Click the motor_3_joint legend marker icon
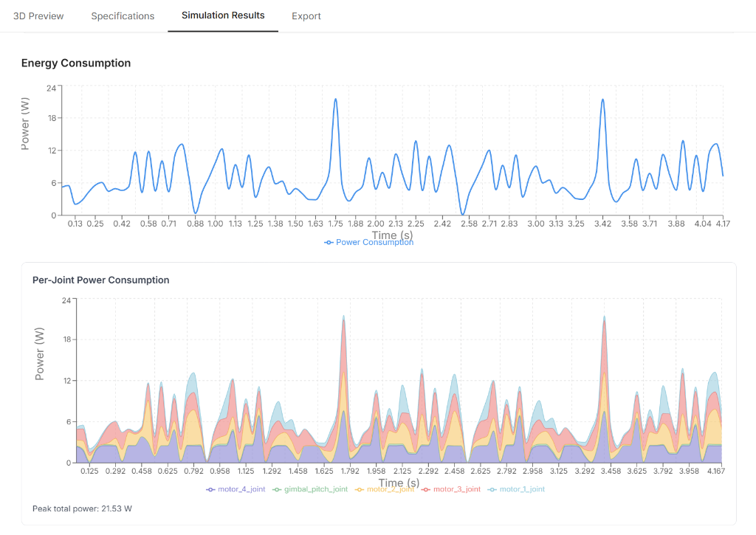756x535 pixels. 425,489
